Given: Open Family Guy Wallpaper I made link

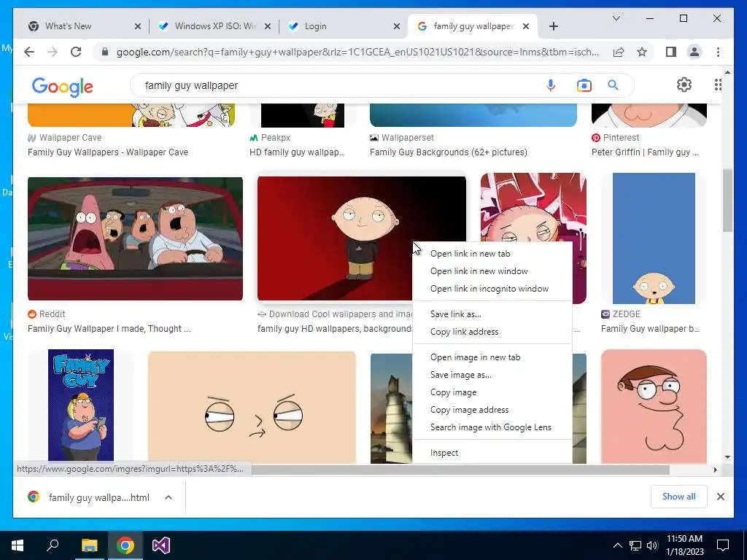Looking at the screenshot, I should [x=109, y=329].
